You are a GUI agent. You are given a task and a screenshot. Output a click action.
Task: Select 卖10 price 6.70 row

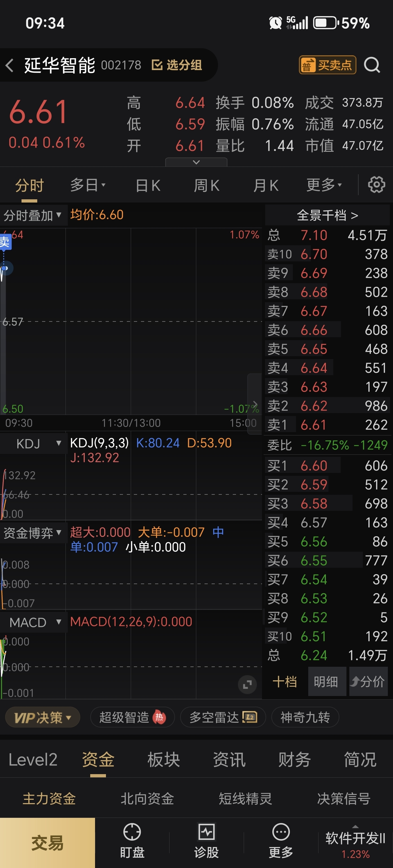click(x=327, y=254)
